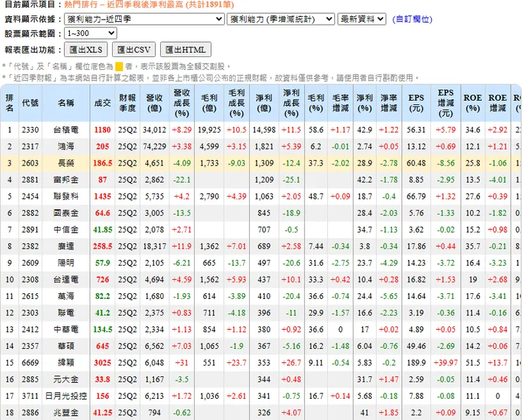Viewport: 522px width, 420px height.
Task: Open stock 台達電 name link
Action: pos(66,279)
